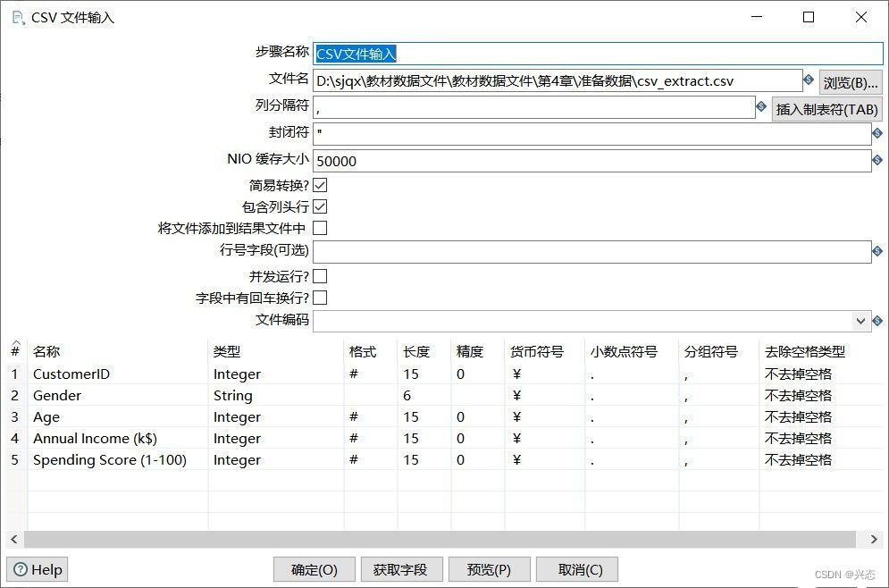Click the 获取字段 button
This screenshot has height=588, width=889.
tap(401, 569)
